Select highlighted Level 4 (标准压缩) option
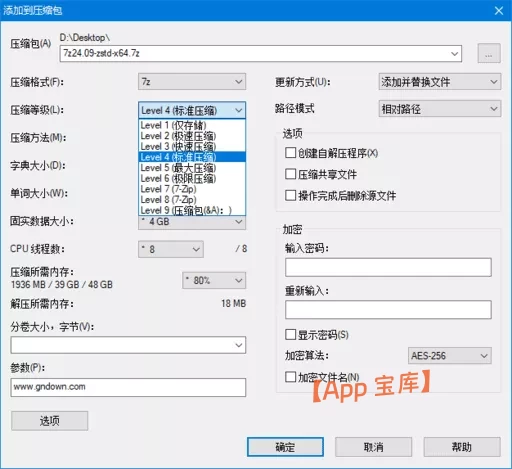The width and height of the screenshot is (512, 469). (x=192, y=157)
